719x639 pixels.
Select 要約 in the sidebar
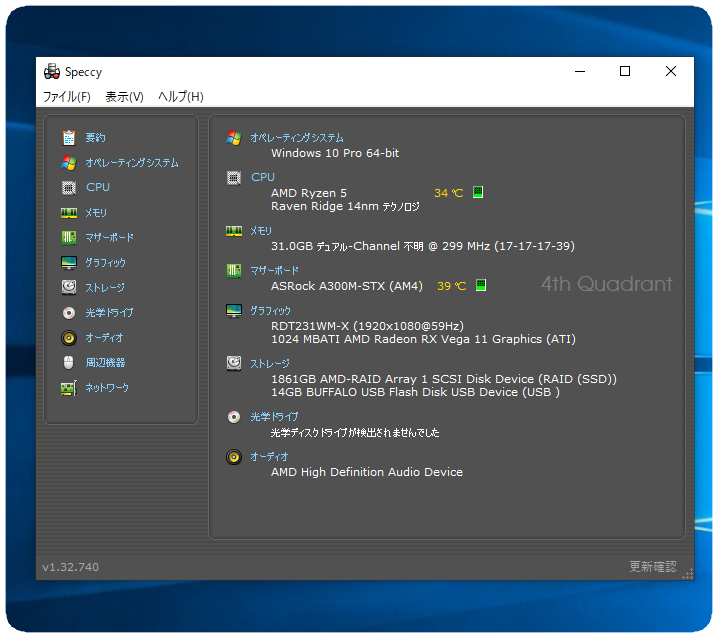point(95,138)
